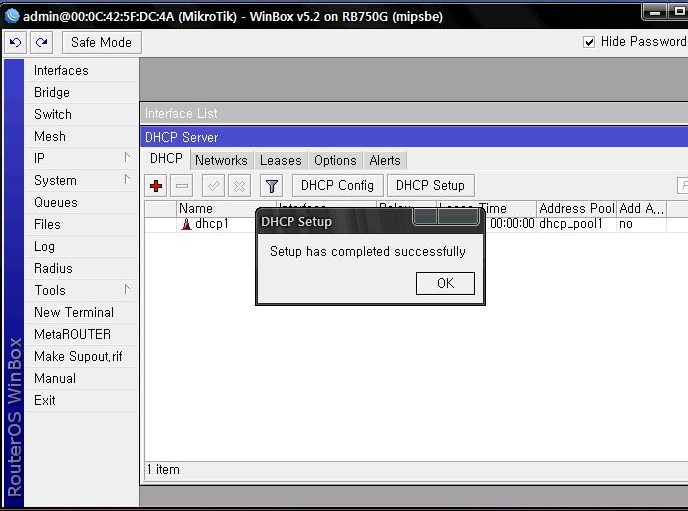Switch to the Options tab
688x511 pixels.
pos(335,161)
